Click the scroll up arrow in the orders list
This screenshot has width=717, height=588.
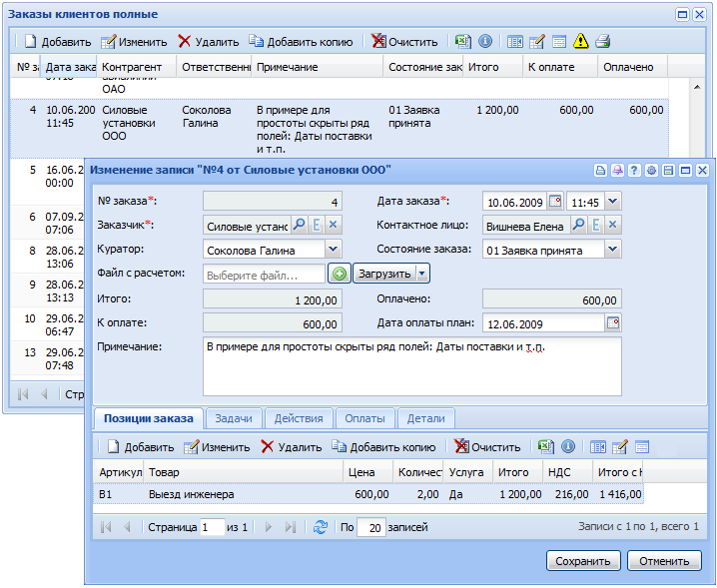[697, 87]
